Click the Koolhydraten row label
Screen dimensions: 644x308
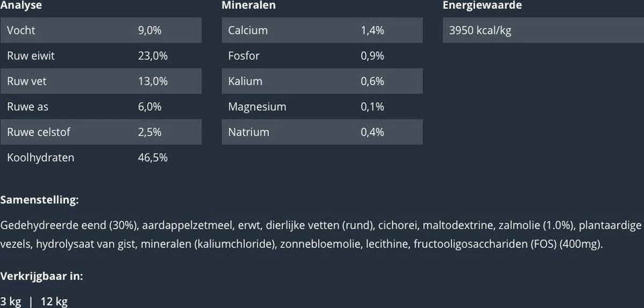click(40, 158)
